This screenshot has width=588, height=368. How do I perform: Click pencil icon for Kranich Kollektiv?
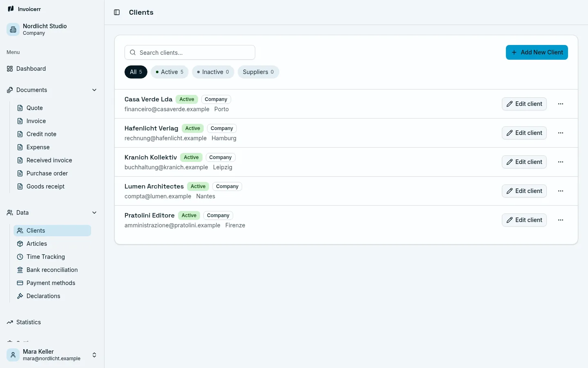(x=510, y=162)
